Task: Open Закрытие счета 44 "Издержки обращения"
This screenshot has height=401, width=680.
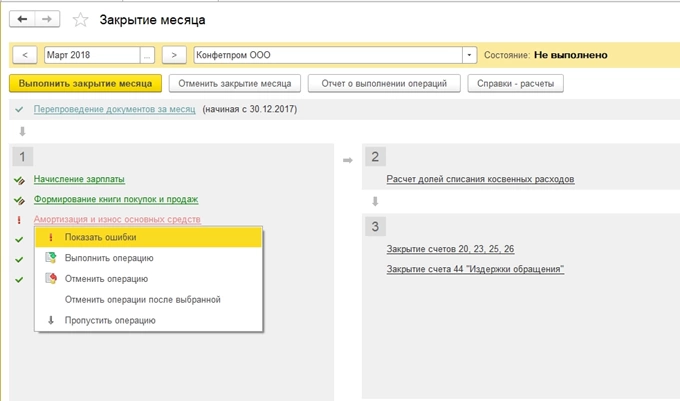Action: coord(475,269)
